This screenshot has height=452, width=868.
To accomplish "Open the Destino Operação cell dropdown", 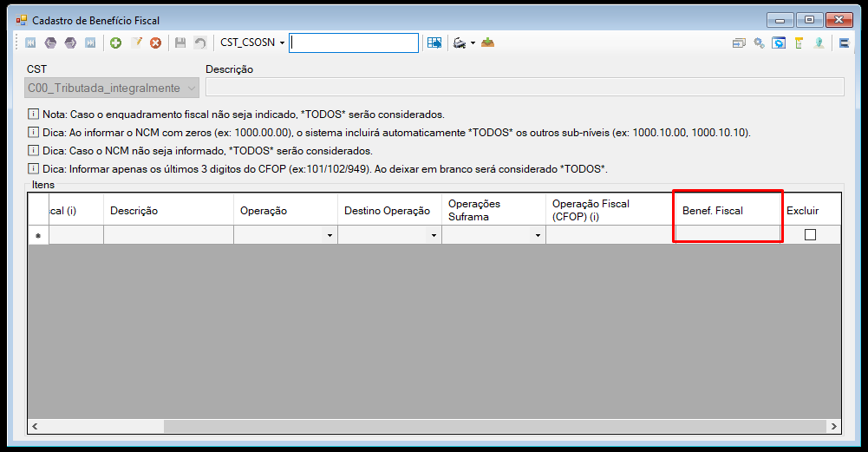I will 434,235.
